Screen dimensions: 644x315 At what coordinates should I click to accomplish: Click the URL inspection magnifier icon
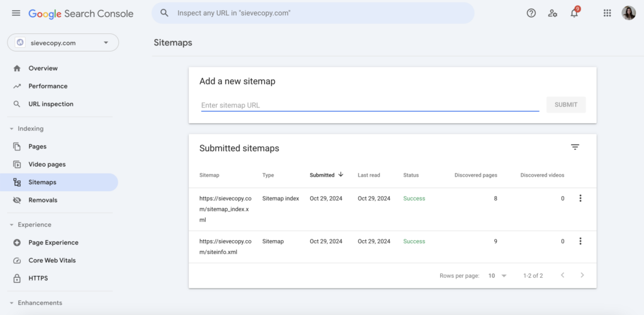(17, 104)
